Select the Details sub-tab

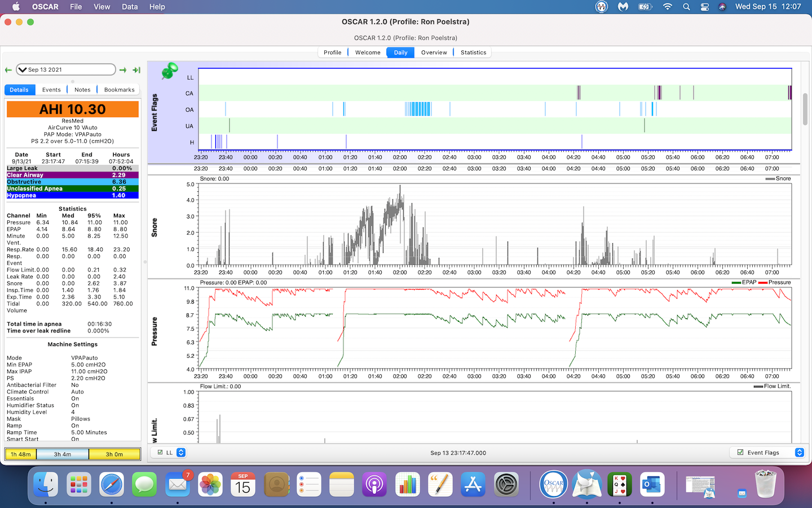tap(19, 90)
